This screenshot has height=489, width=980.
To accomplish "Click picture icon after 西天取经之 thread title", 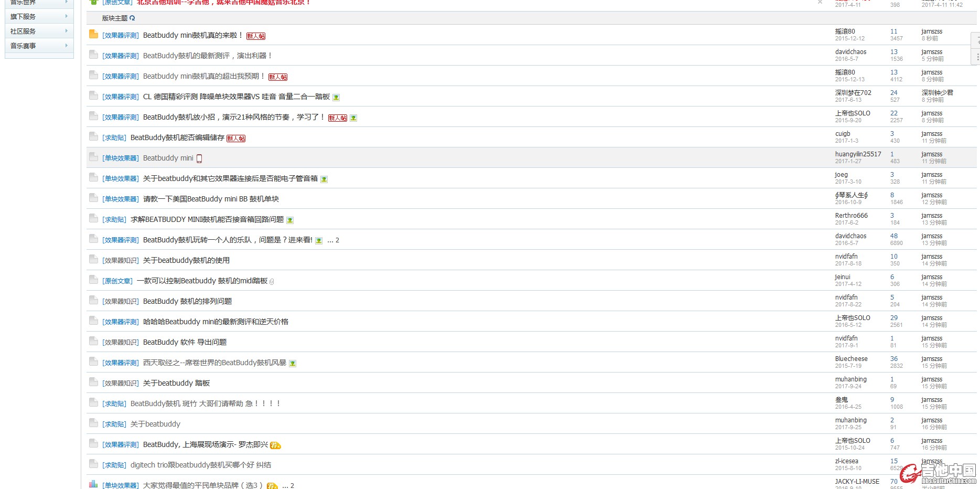I will 293,363.
